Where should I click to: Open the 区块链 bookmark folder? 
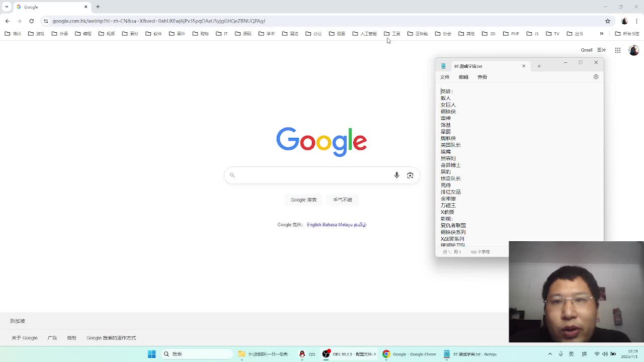coord(418,34)
